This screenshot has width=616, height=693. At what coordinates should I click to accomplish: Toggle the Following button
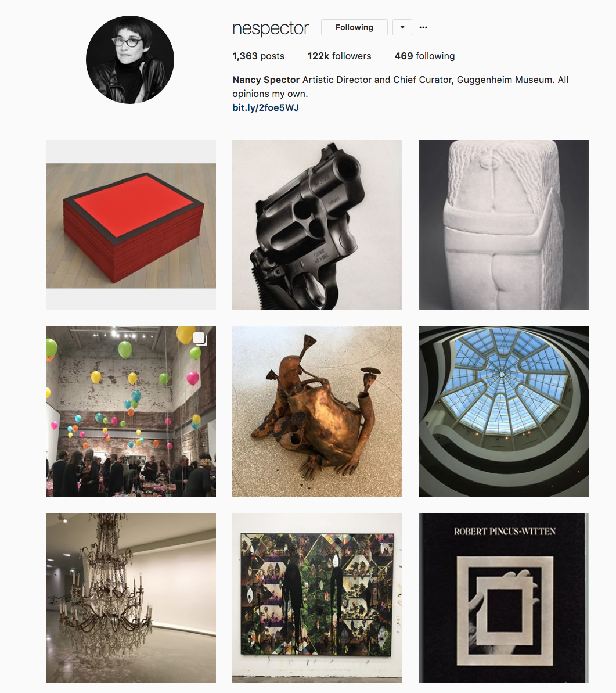[x=354, y=27]
